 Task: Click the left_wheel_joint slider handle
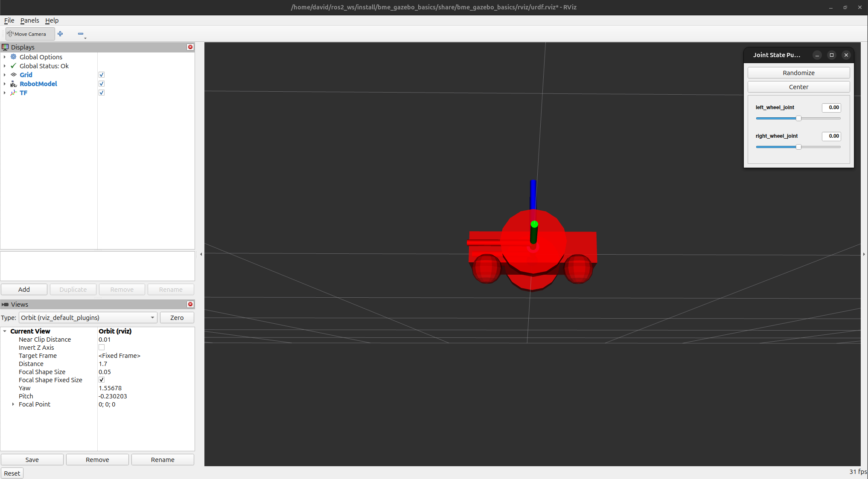[x=798, y=118]
